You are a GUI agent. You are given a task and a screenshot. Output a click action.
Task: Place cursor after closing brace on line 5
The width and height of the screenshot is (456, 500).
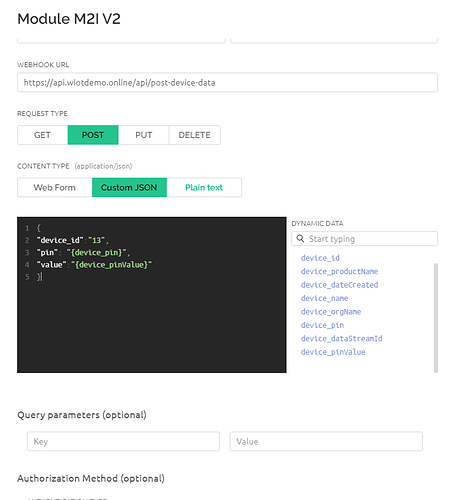[42, 277]
